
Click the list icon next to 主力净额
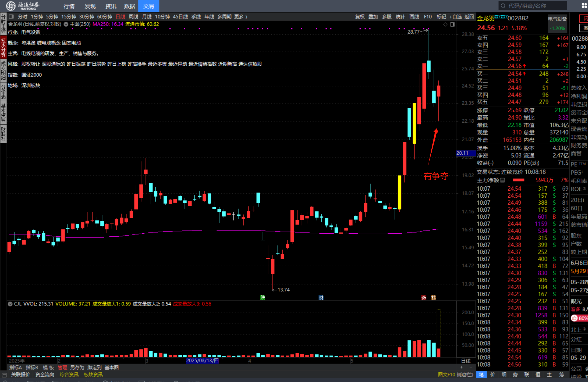tap(502, 180)
